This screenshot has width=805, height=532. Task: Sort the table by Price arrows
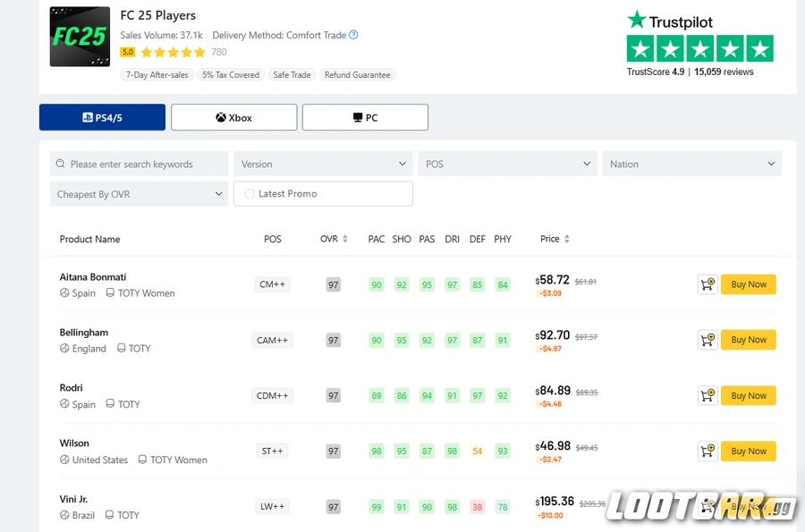567,239
